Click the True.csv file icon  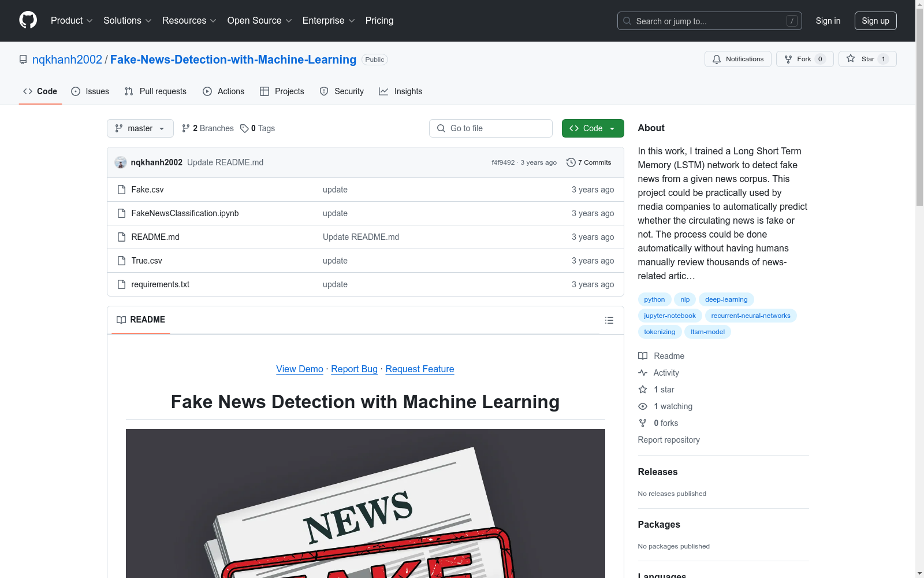point(121,261)
